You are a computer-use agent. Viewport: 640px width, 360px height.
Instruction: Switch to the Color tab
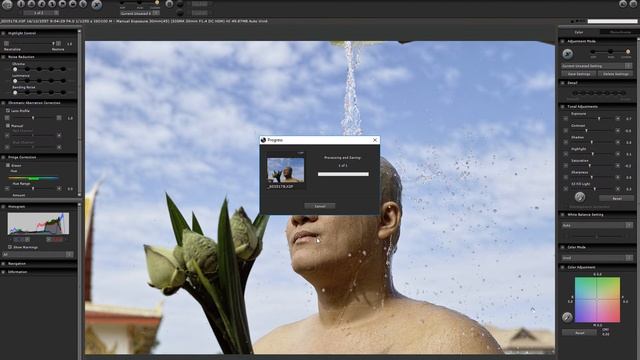point(579,32)
